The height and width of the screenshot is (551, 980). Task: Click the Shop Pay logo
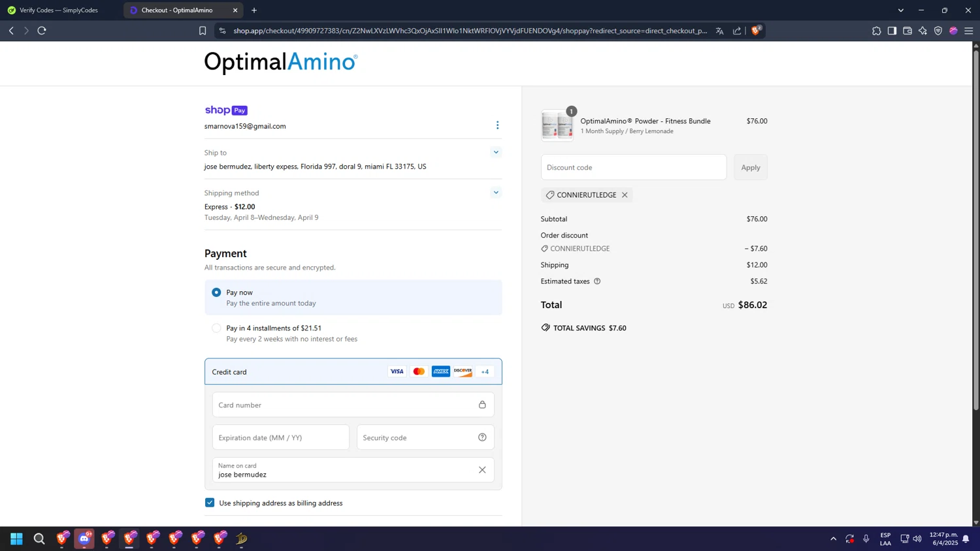click(x=226, y=110)
